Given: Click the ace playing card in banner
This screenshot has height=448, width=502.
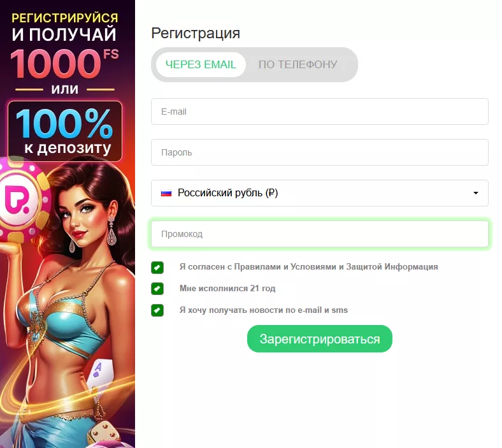Looking at the screenshot, I should [x=101, y=375].
